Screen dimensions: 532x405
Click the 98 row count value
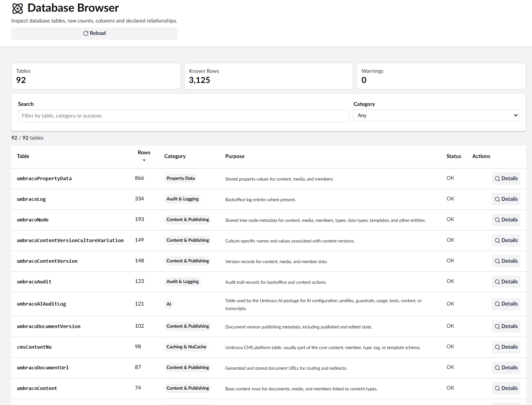(138, 346)
